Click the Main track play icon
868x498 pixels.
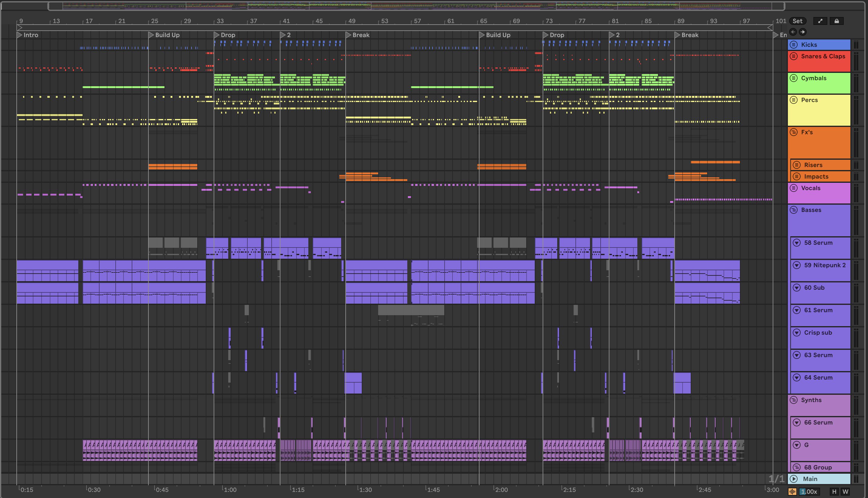point(794,479)
